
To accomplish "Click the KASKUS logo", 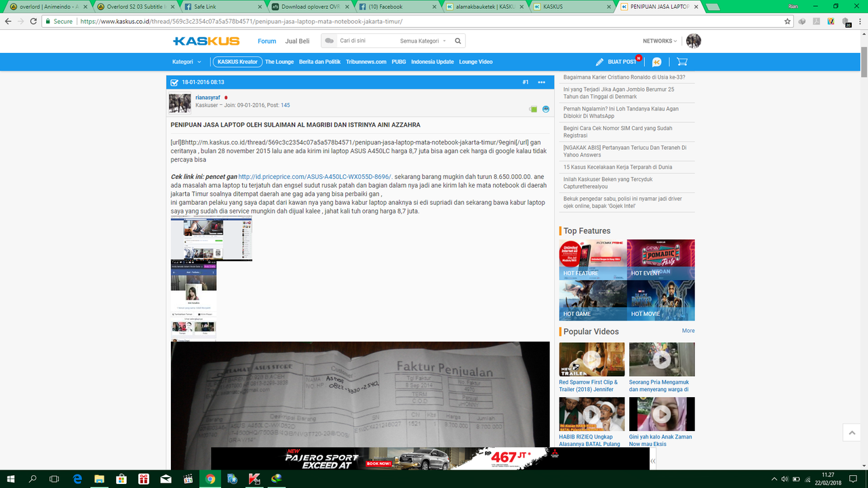I will point(206,41).
